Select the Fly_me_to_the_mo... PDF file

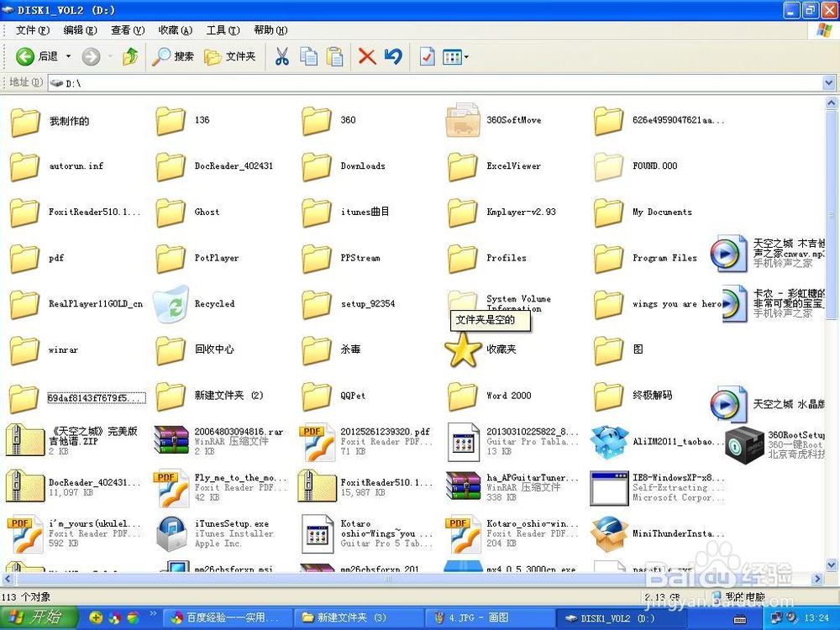pyautogui.click(x=221, y=487)
